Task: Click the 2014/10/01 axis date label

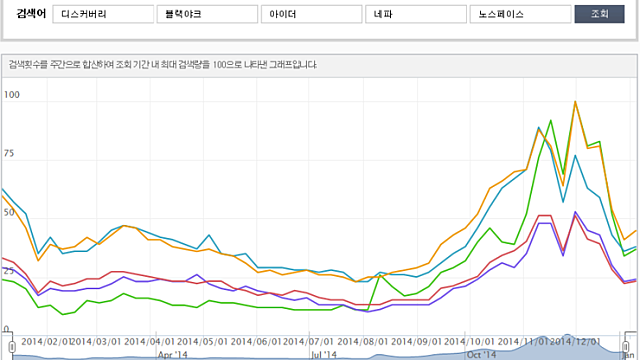Action: (x=469, y=341)
